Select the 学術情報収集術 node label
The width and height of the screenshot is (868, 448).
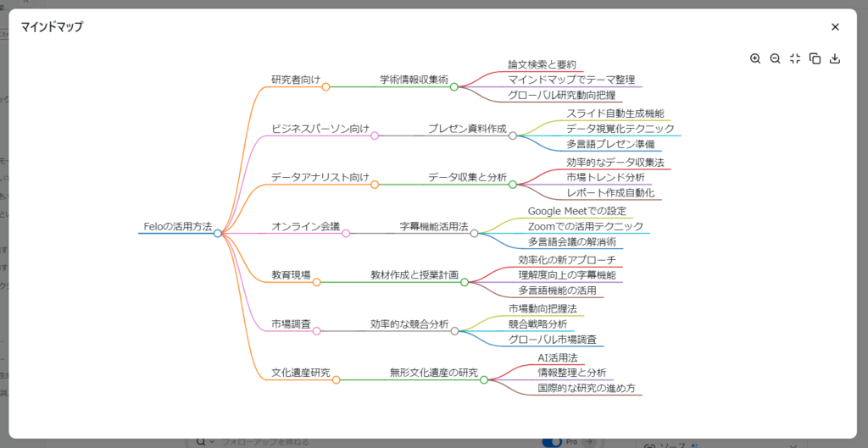[414, 80]
